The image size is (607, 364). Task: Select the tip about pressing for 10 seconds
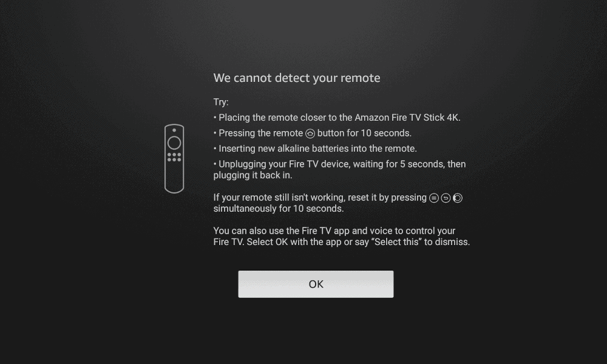(313, 133)
